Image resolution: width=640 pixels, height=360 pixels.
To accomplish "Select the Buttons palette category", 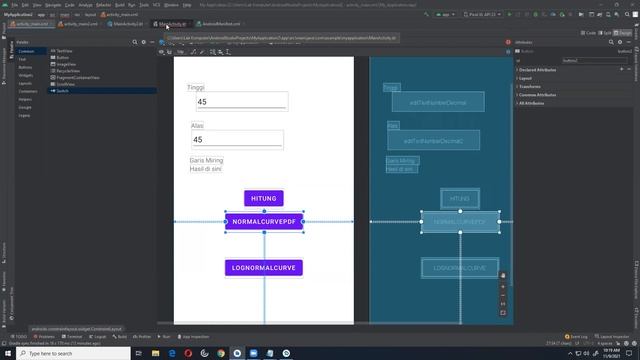I will pos(25,67).
